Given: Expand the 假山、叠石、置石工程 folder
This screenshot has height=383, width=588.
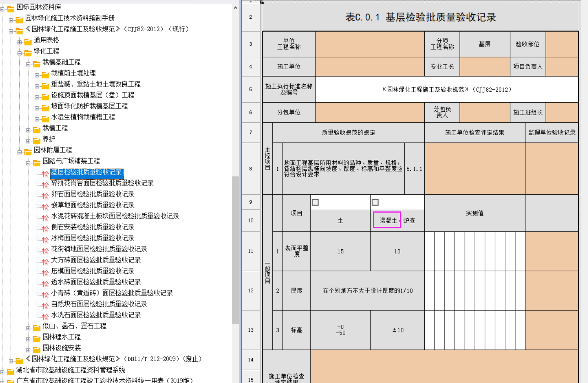Looking at the screenshot, I should [x=28, y=328].
